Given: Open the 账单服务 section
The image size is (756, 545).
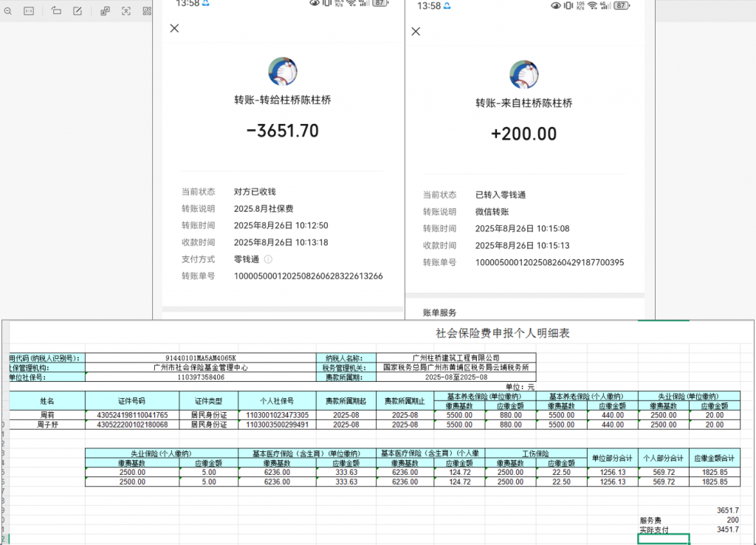Looking at the screenshot, I should [439, 312].
